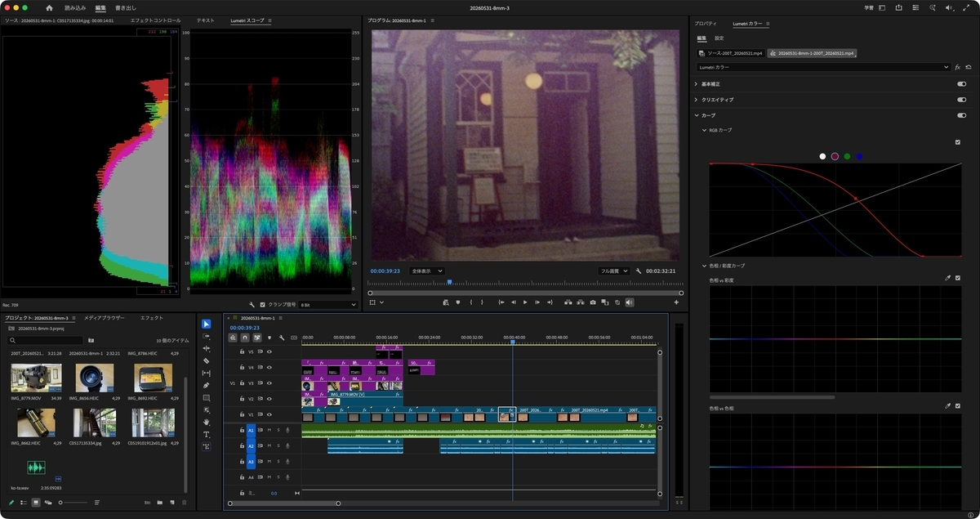Toggle linked selection in timeline
The height and width of the screenshot is (519, 980).
click(x=256, y=337)
